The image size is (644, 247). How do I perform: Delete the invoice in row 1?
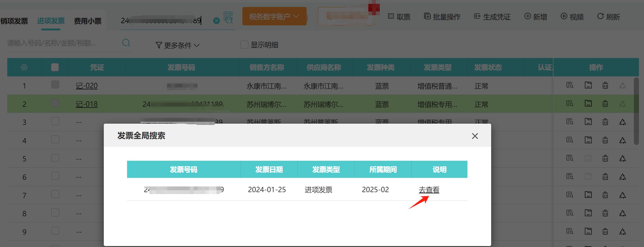[605, 85]
